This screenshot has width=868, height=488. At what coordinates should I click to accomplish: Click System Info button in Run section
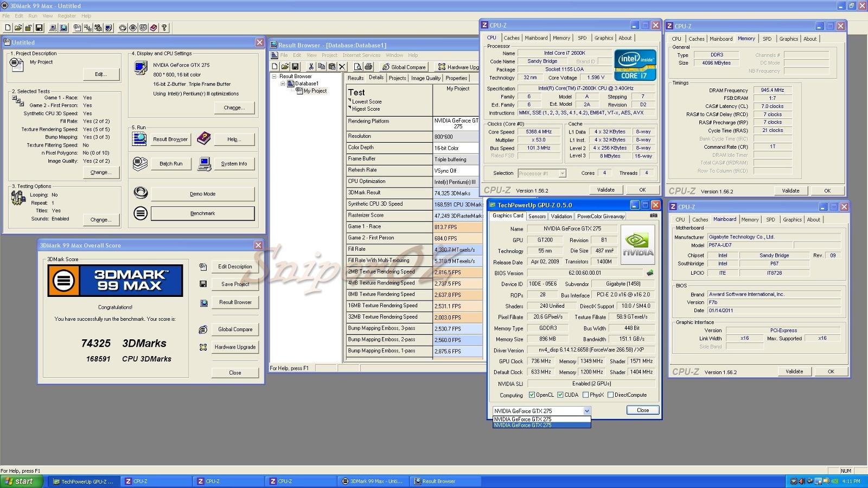pyautogui.click(x=234, y=163)
